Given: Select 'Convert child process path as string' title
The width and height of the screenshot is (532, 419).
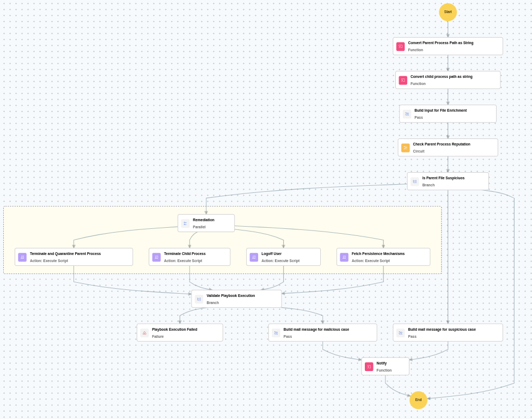Looking at the screenshot, I should click(441, 77).
